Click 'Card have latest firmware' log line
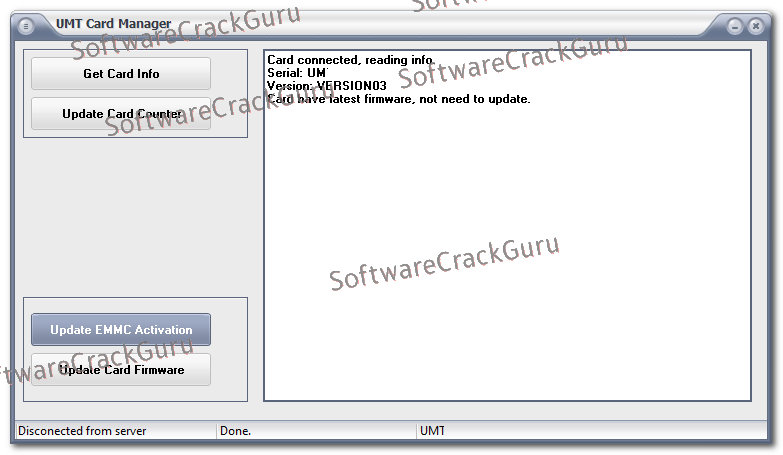This screenshot has width=783, height=455. tap(398, 99)
